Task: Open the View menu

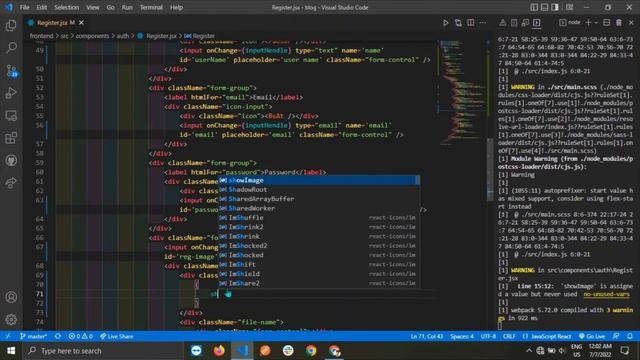Action: point(93,7)
